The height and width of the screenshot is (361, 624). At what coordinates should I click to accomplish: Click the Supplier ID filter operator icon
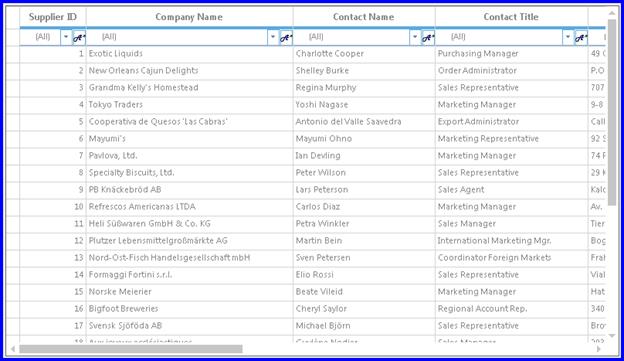(79, 37)
